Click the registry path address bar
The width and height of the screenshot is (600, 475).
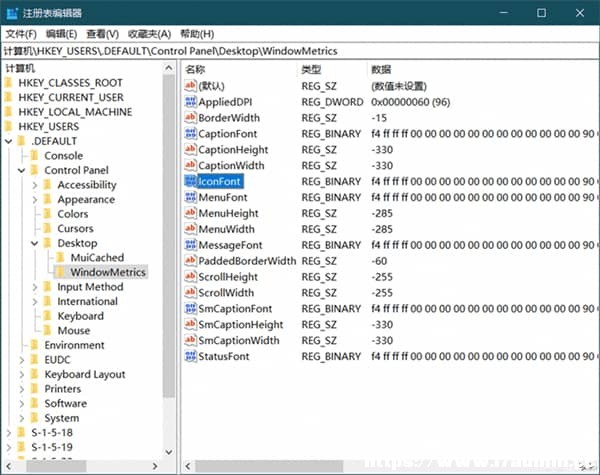coord(300,51)
